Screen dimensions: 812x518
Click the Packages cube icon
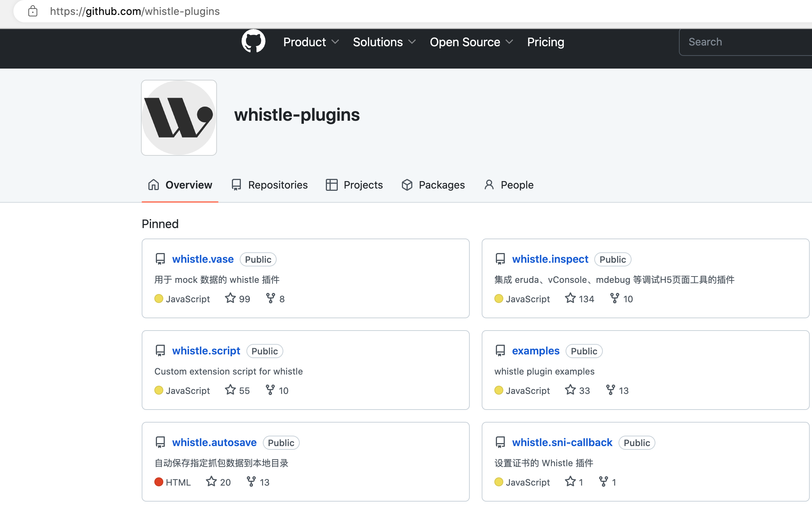point(407,185)
